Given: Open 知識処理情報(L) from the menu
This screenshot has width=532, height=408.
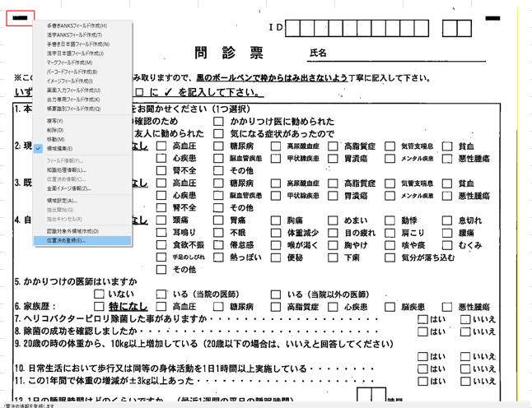Looking at the screenshot, I should pos(66,170).
